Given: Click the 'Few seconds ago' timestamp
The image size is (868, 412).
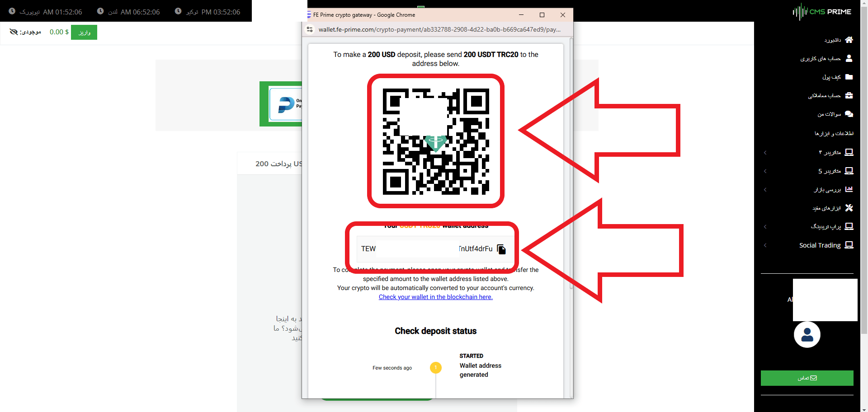Looking at the screenshot, I should pyautogui.click(x=392, y=368).
